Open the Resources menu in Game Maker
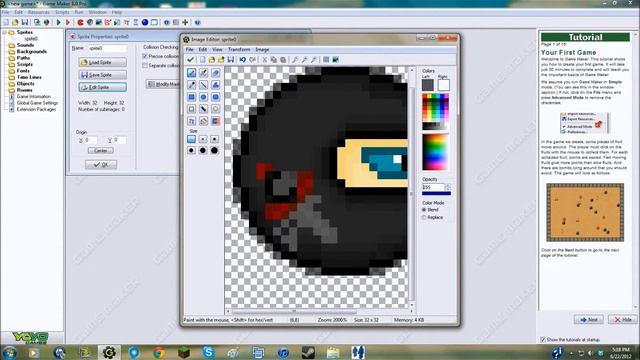The width and height of the screenshot is (640, 360). (x=38, y=12)
